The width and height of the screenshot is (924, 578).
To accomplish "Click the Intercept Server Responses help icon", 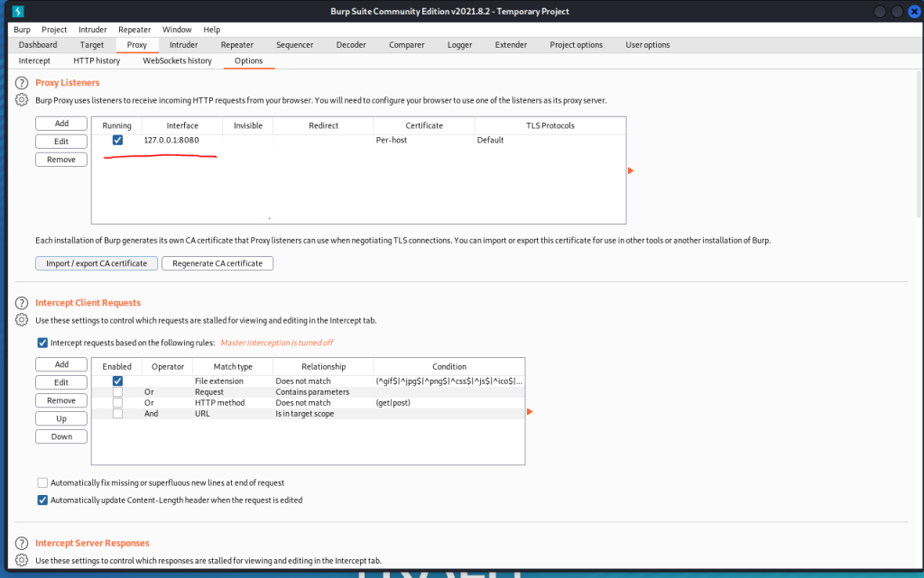I will click(x=20, y=542).
